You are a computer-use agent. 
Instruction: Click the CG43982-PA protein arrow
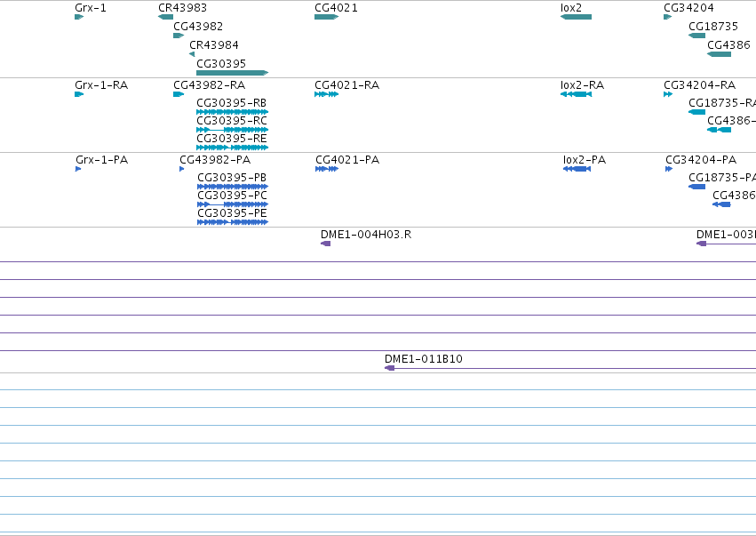[182, 169]
